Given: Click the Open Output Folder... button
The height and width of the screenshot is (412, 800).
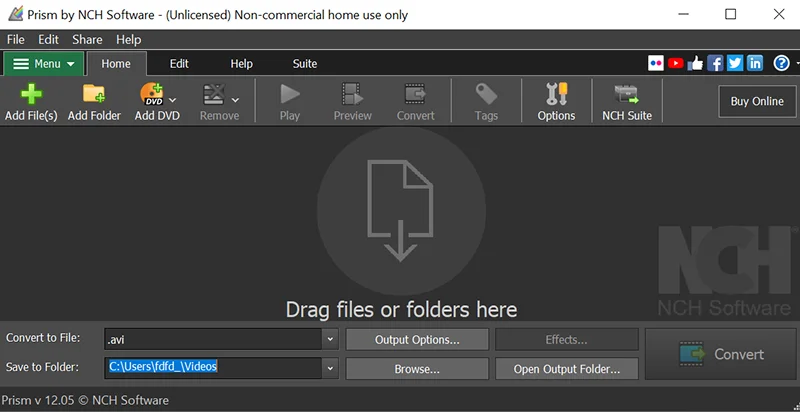Looking at the screenshot, I should [566, 369].
